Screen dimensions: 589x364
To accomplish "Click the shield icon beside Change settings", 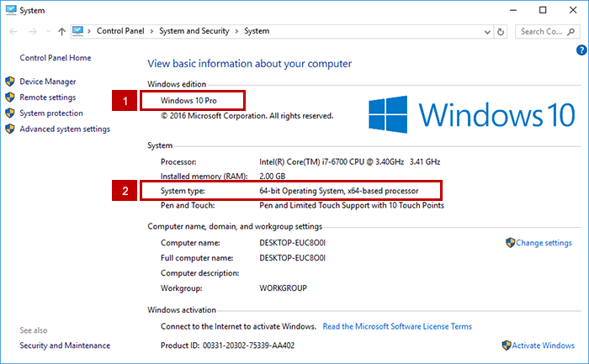I will [x=510, y=243].
